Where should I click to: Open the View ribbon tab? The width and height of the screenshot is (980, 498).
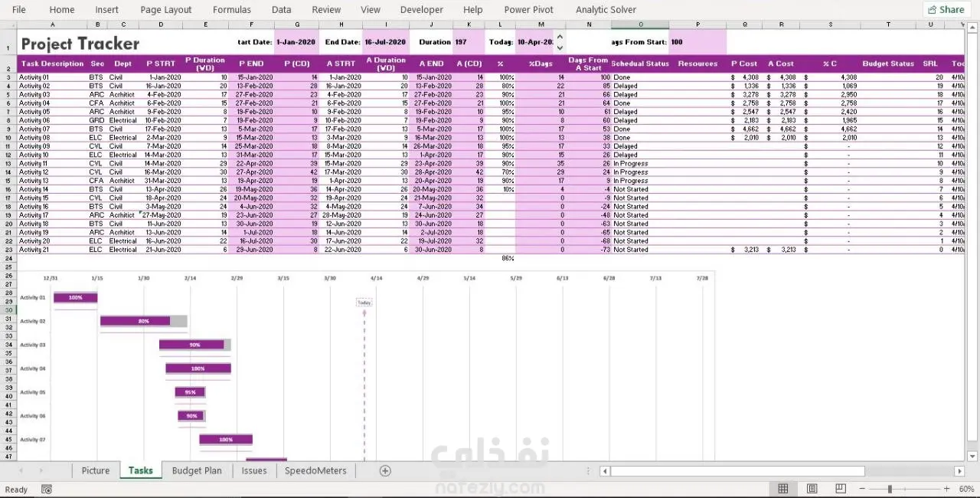pyautogui.click(x=371, y=9)
